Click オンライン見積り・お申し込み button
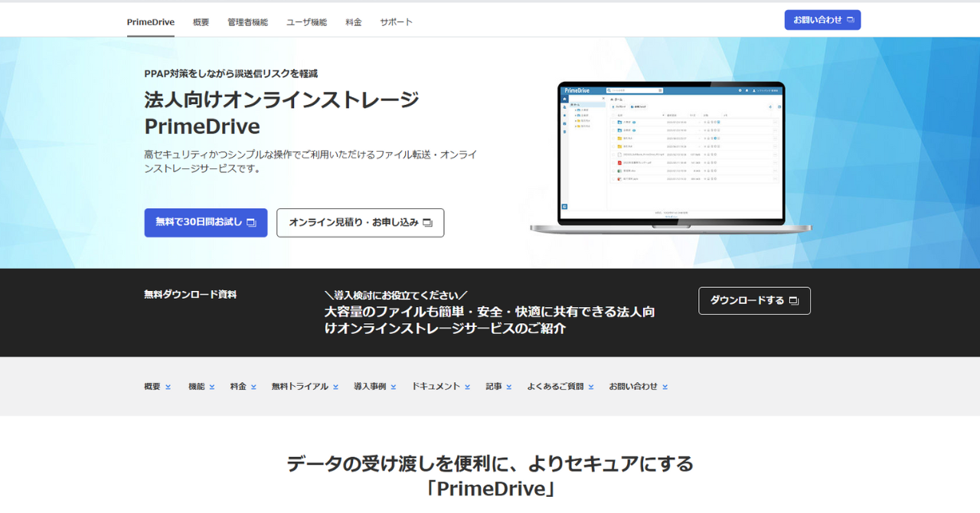The image size is (980, 513). coord(360,223)
